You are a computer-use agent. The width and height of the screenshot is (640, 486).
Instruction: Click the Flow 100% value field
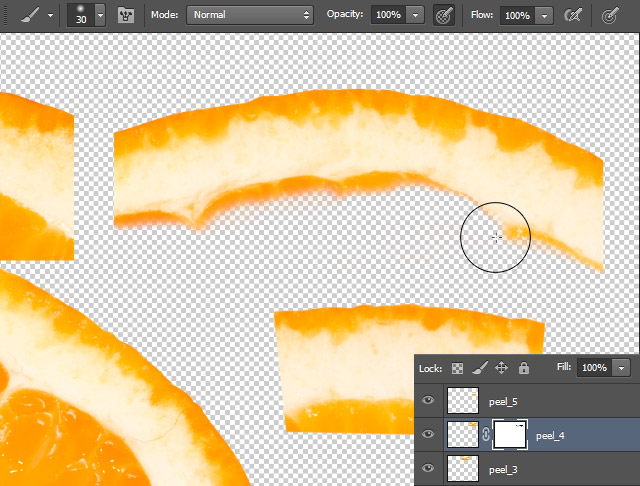point(517,16)
